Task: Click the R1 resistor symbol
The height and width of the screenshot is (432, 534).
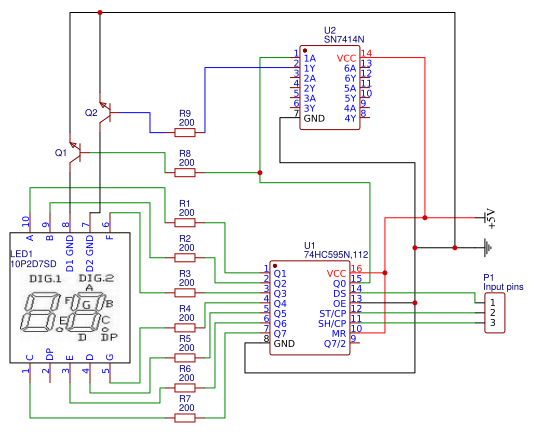Action: pos(185,223)
